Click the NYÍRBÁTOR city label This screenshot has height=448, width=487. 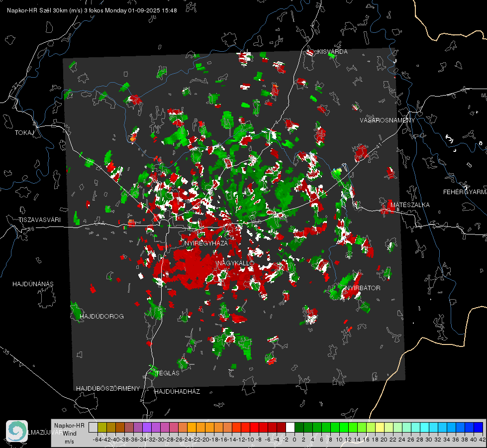pos(363,288)
